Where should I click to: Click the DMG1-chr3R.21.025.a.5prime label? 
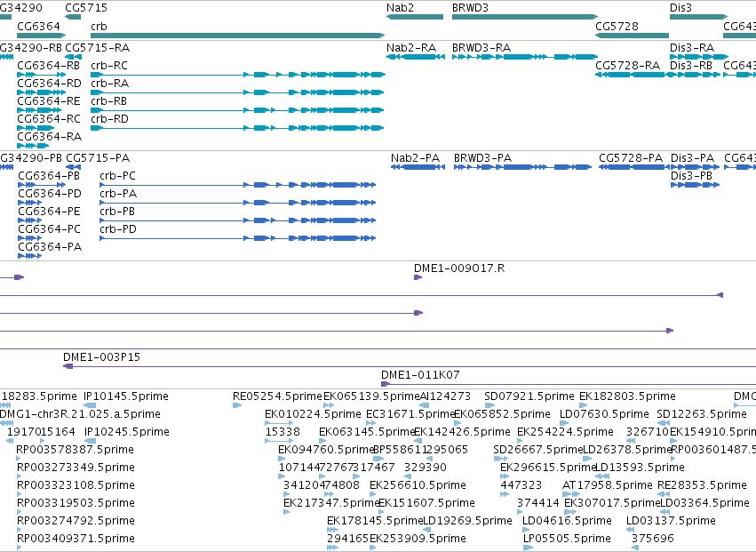point(80,414)
